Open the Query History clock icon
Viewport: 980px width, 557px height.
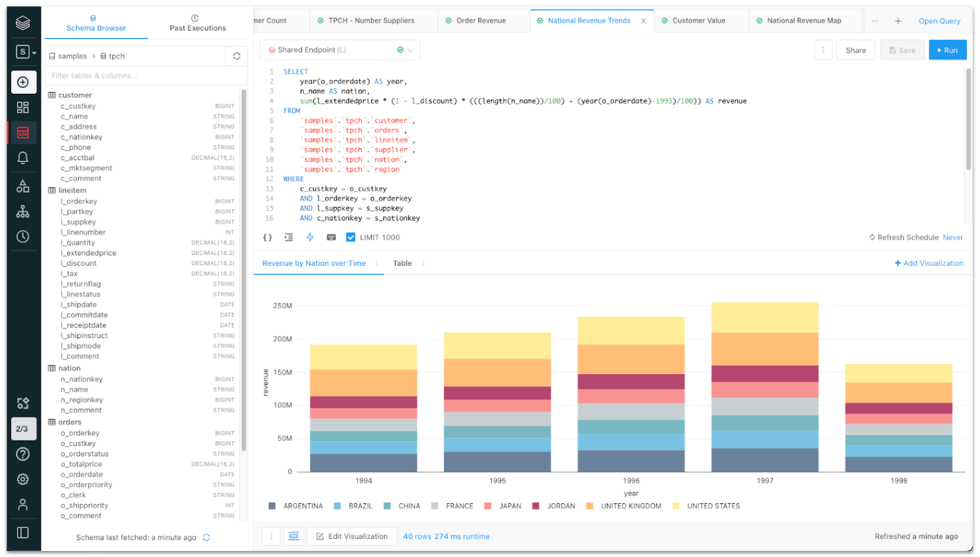tap(23, 236)
